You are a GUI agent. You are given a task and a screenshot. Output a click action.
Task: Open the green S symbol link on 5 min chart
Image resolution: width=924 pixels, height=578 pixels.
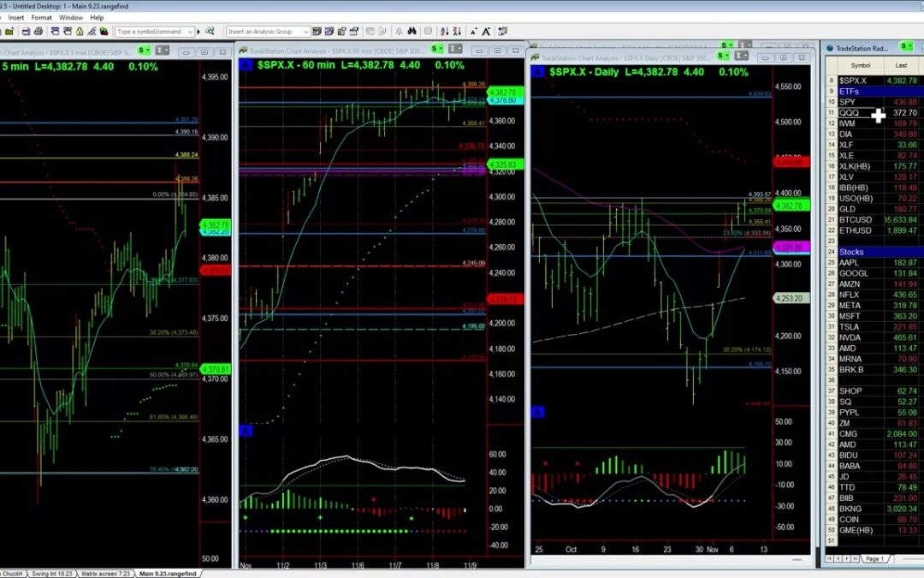(x=144, y=51)
